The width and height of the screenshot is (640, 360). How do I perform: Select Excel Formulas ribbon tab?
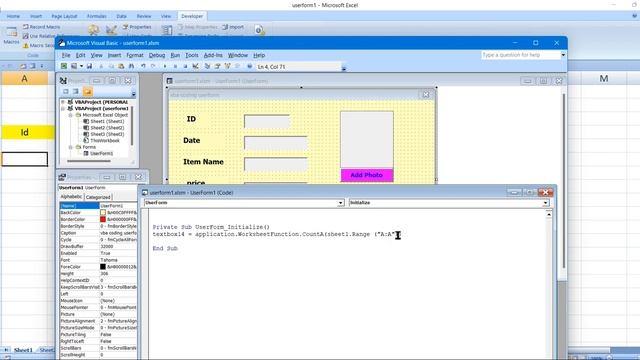(x=97, y=16)
